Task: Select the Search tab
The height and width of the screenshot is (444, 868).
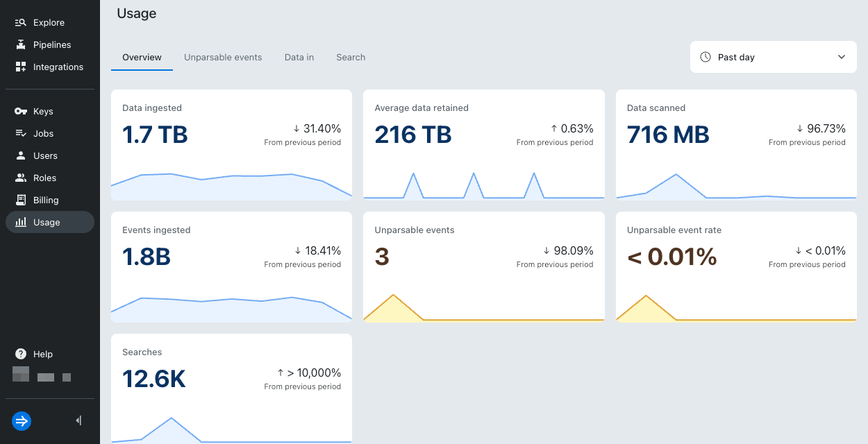Action: pyautogui.click(x=351, y=57)
